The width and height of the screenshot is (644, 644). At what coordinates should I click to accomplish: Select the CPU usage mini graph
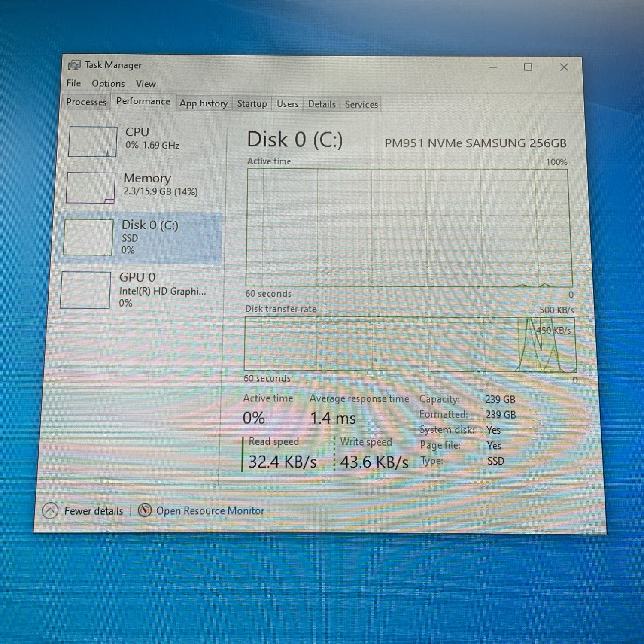pos(93,142)
